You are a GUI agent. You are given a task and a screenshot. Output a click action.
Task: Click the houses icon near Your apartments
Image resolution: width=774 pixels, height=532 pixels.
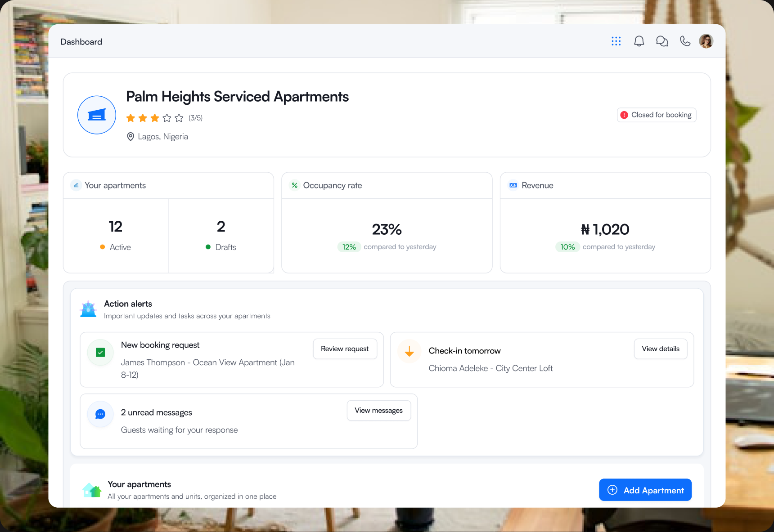(92, 490)
